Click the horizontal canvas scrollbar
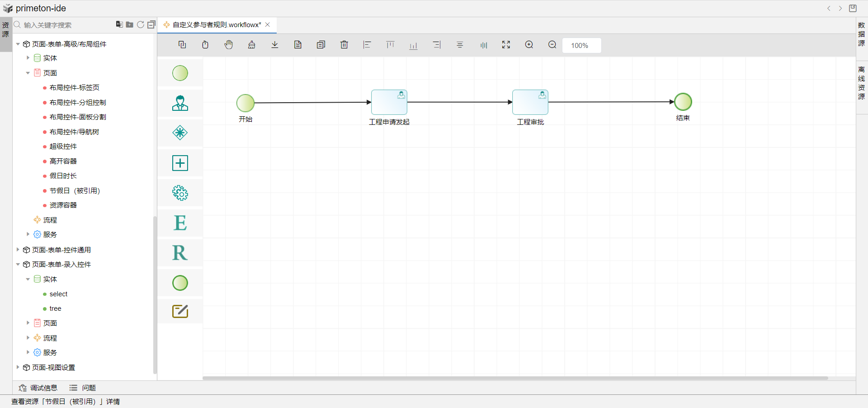Viewport: 868px width, 408px height. coord(515,378)
